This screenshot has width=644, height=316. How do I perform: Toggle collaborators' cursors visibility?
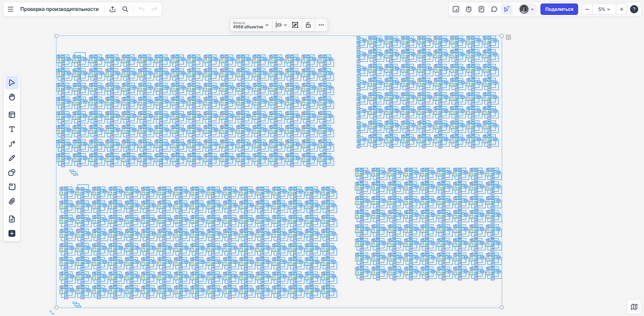[507, 10]
